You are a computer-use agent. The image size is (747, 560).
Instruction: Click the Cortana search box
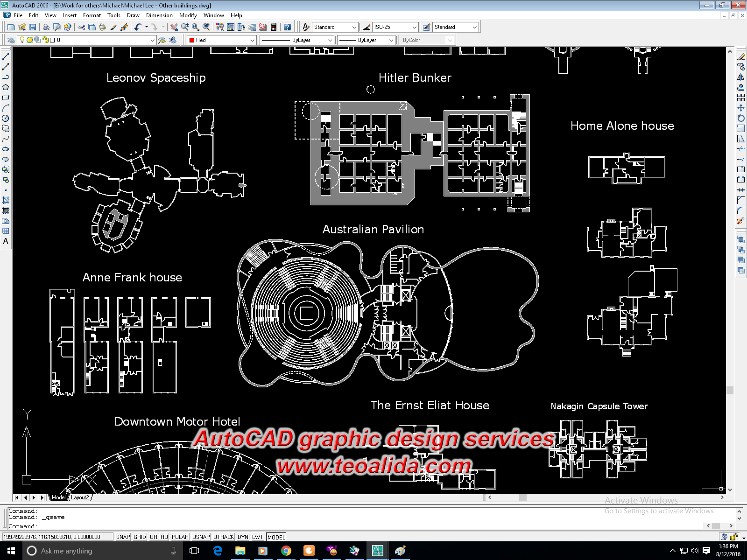[103, 551]
